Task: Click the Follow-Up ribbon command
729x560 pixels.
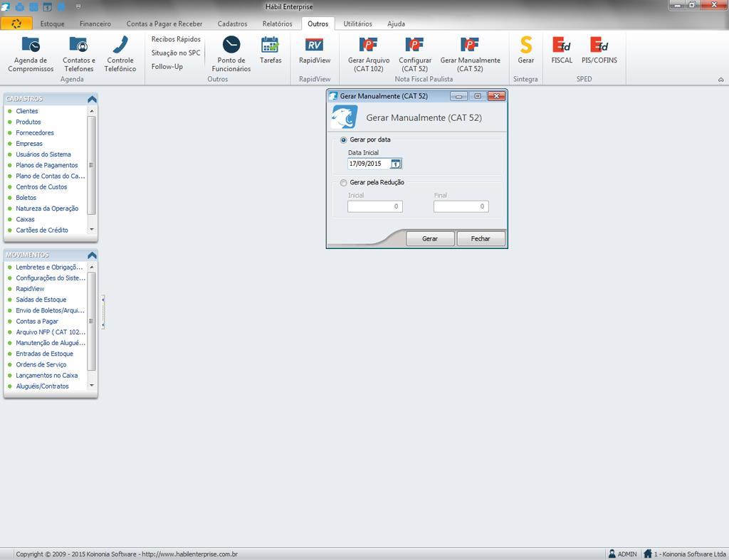Action: (167, 66)
